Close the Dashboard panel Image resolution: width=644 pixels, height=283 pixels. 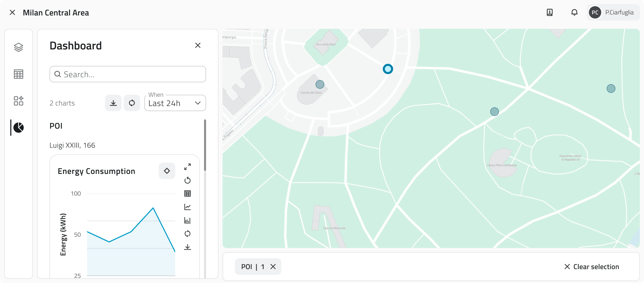point(198,45)
